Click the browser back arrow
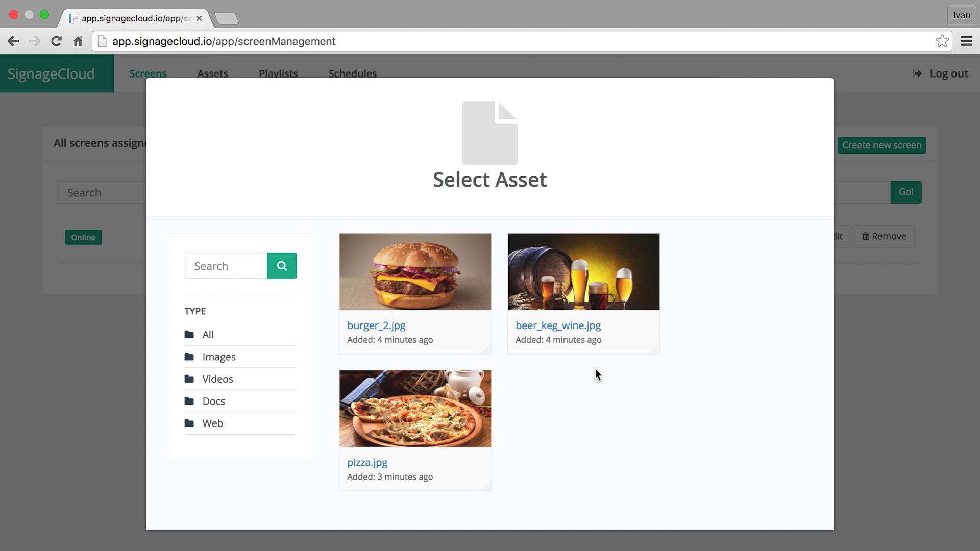980x551 pixels. tap(14, 41)
